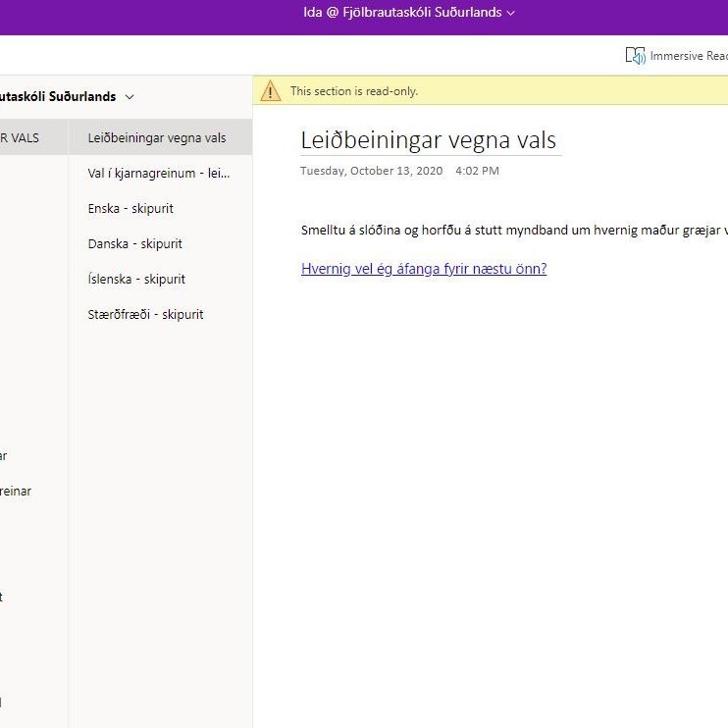Open the Val í kjarnagreinum page
Viewport: 728px width, 728px height.
[158, 174]
